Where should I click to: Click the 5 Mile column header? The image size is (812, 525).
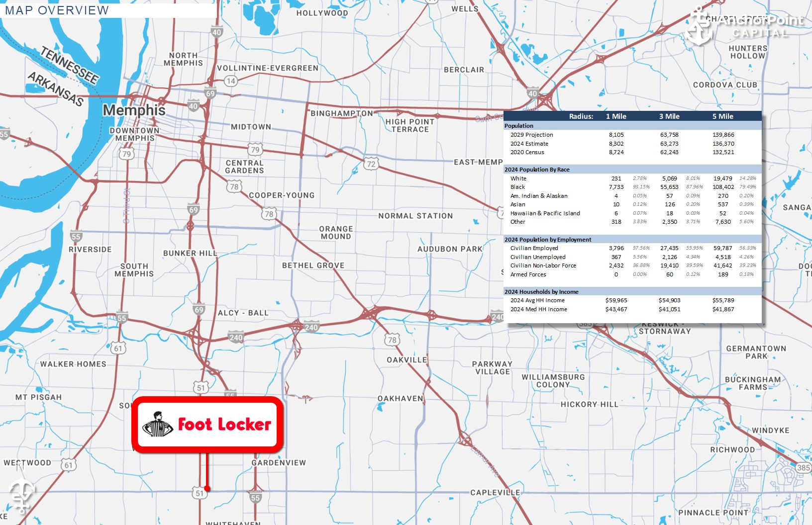point(723,116)
